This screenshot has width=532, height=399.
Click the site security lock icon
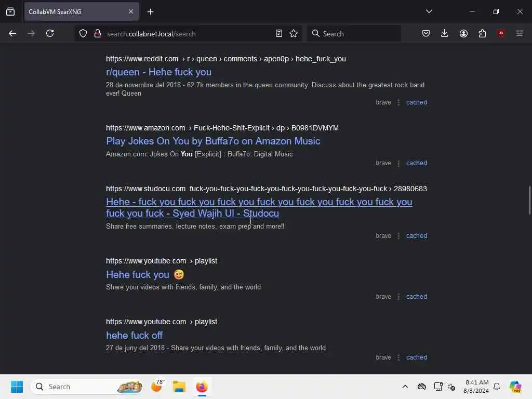(x=98, y=33)
